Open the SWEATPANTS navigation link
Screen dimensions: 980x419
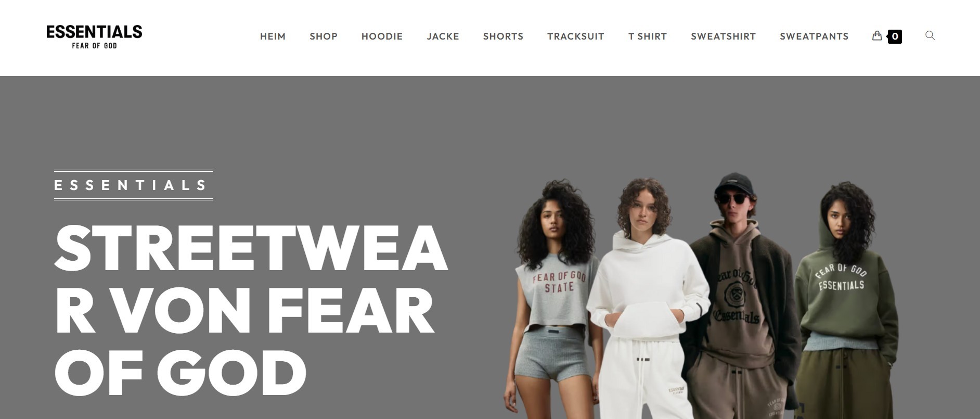[x=814, y=36]
